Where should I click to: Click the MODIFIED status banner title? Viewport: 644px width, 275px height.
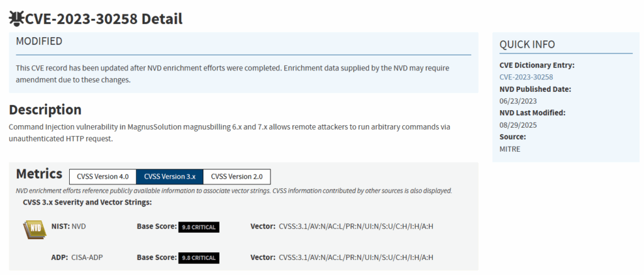(39, 42)
